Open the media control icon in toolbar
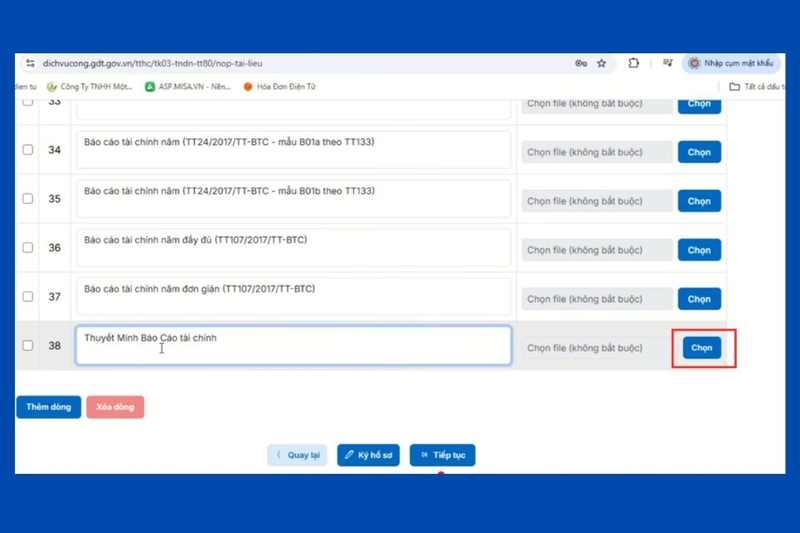The height and width of the screenshot is (533, 800). (x=667, y=63)
